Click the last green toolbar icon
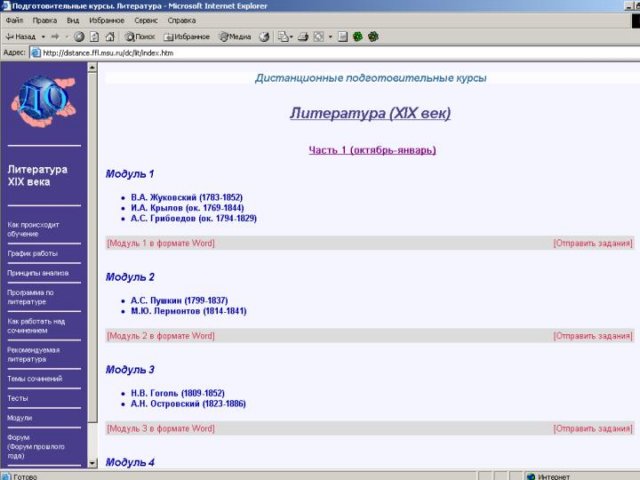 click(373, 37)
